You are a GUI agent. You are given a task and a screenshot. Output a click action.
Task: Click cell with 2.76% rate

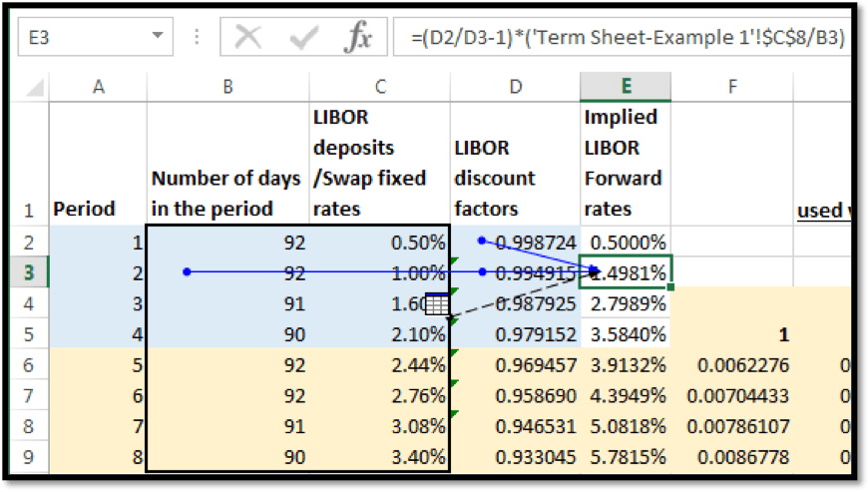[x=380, y=396]
